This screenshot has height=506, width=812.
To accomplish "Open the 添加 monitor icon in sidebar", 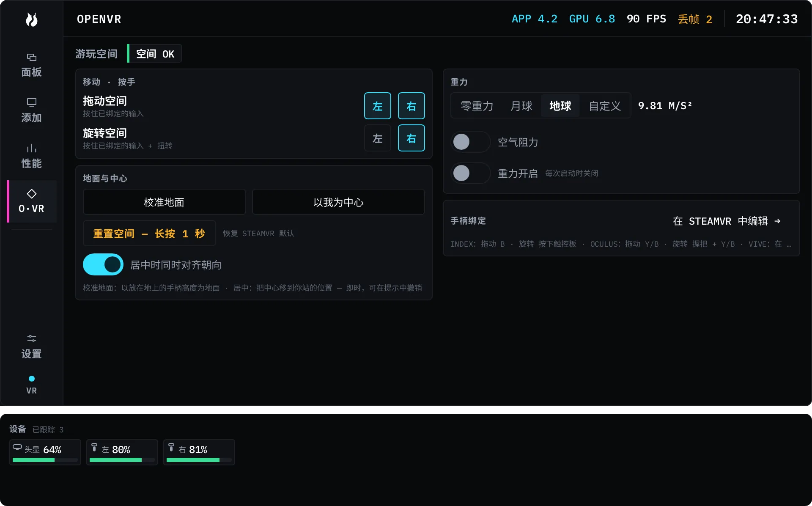I will (x=32, y=102).
